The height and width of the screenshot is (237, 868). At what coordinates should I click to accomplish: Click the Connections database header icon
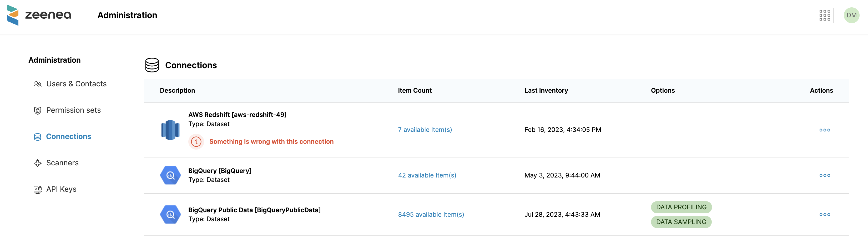point(152,65)
